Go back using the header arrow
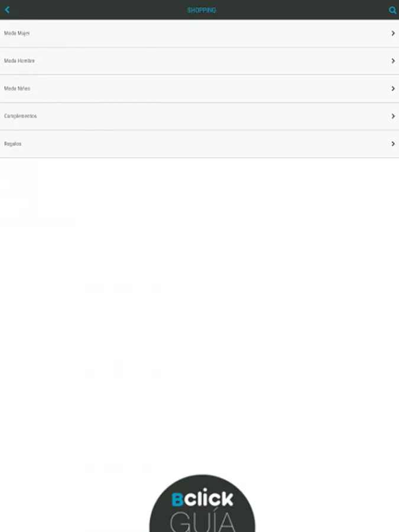The image size is (399, 532). point(7,10)
